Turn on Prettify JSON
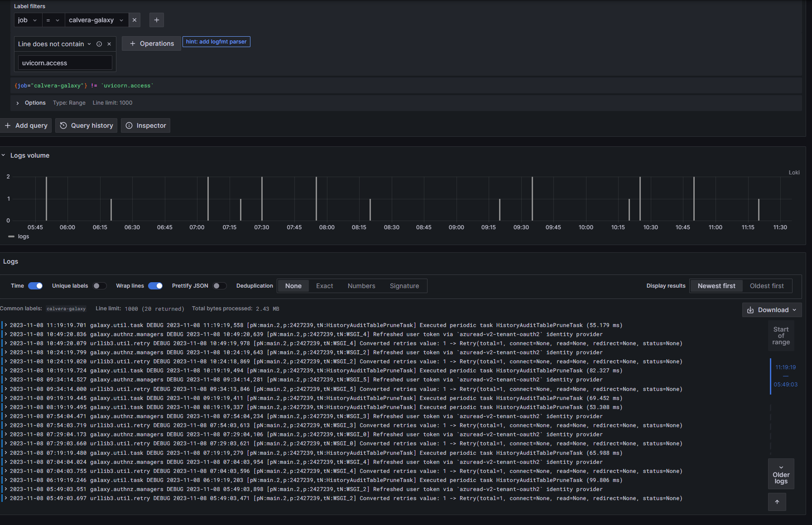 click(x=220, y=286)
